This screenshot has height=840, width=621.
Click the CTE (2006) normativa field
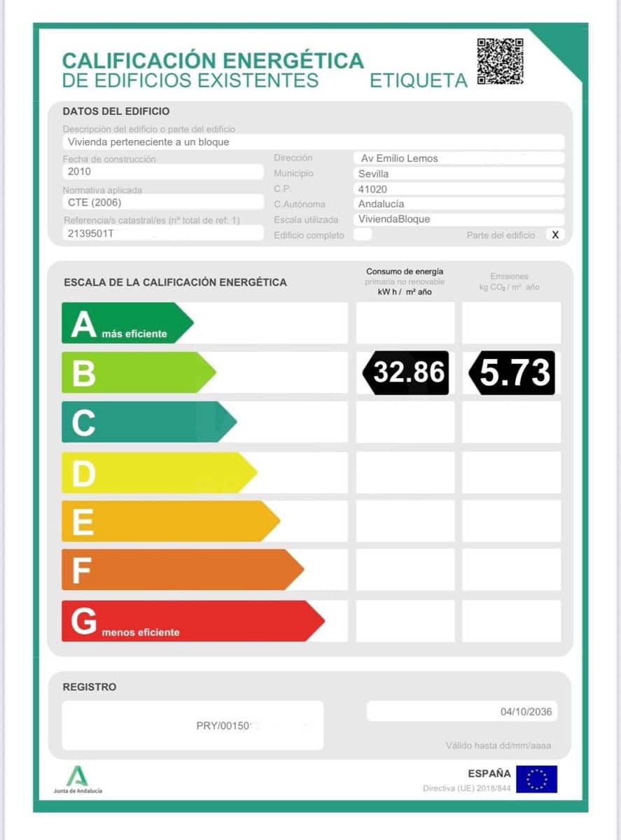[x=163, y=203]
